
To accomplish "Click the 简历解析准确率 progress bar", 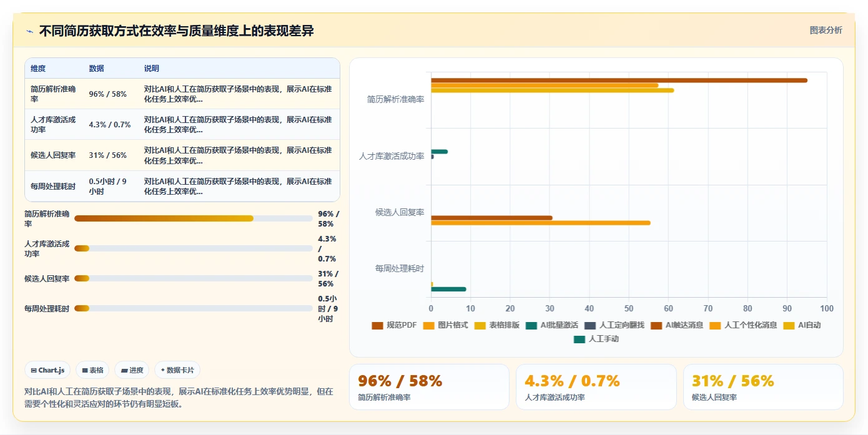I will pos(194,218).
